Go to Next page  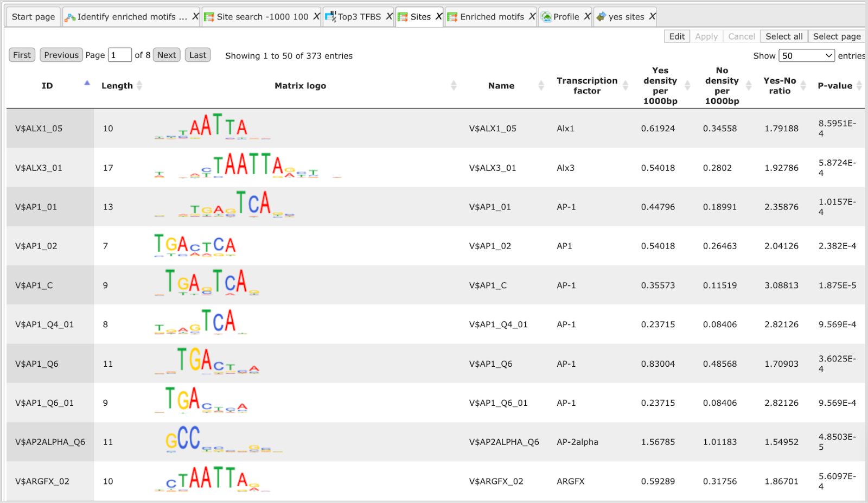click(x=167, y=55)
